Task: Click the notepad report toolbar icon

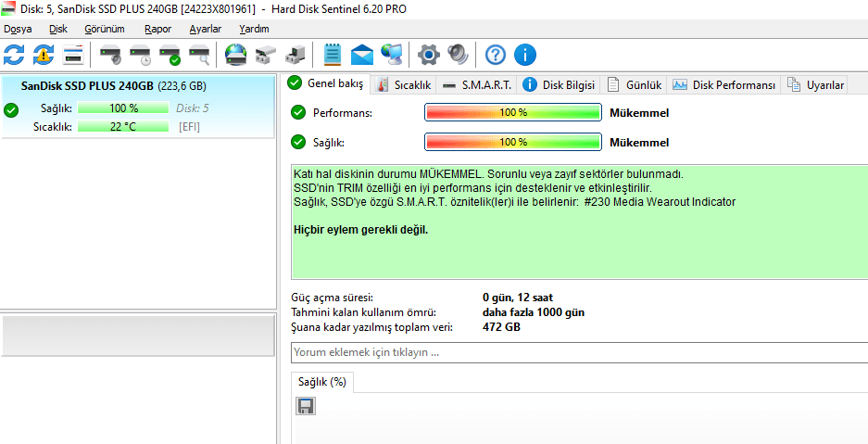Action: pos(333,55)
